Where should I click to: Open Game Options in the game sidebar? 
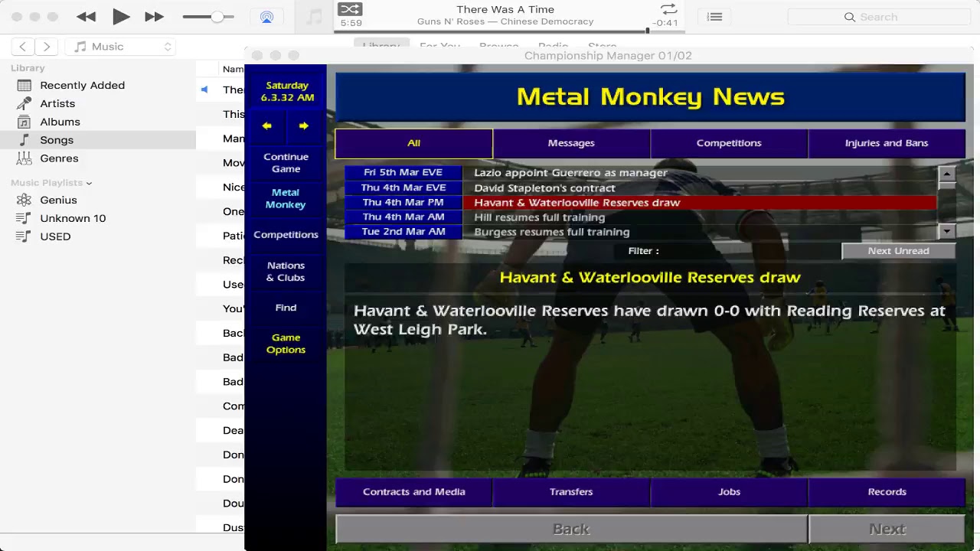[286, 344]
